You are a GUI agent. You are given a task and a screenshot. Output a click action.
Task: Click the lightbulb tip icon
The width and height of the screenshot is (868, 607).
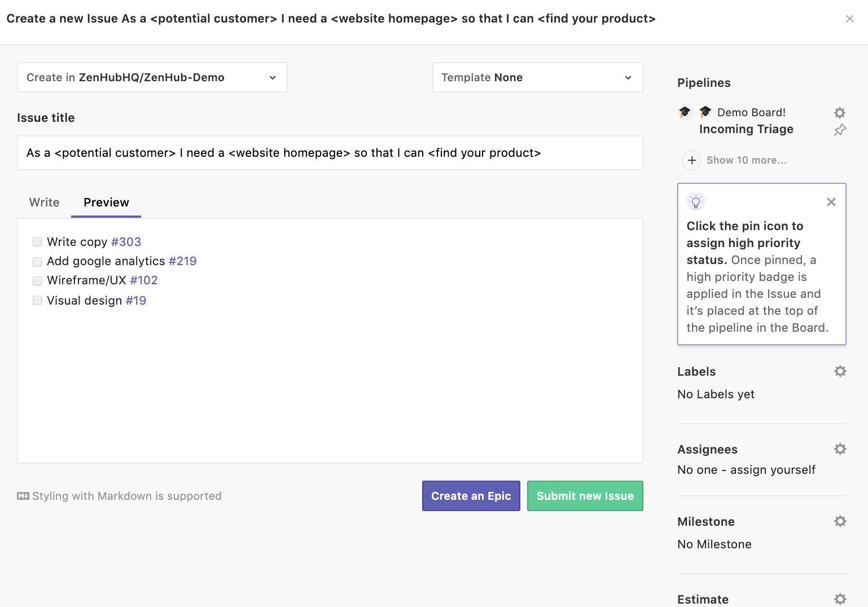[695, 201]
